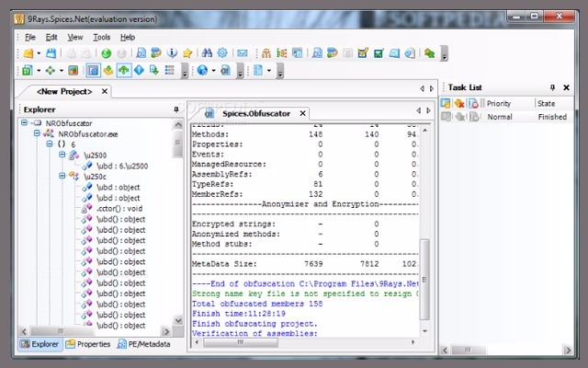Pin the Explorer panel
588x368 pixels.
tap(176, 109)
